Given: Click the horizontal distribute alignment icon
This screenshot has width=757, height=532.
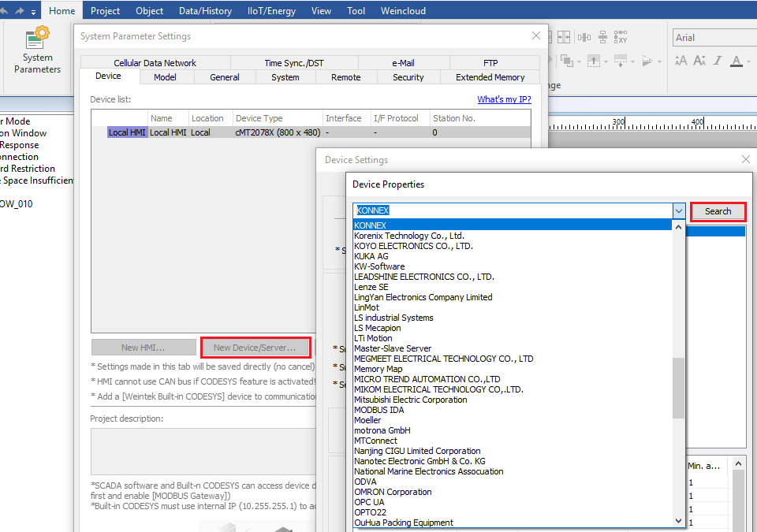Looking at the screenshot, I should 584,37.
